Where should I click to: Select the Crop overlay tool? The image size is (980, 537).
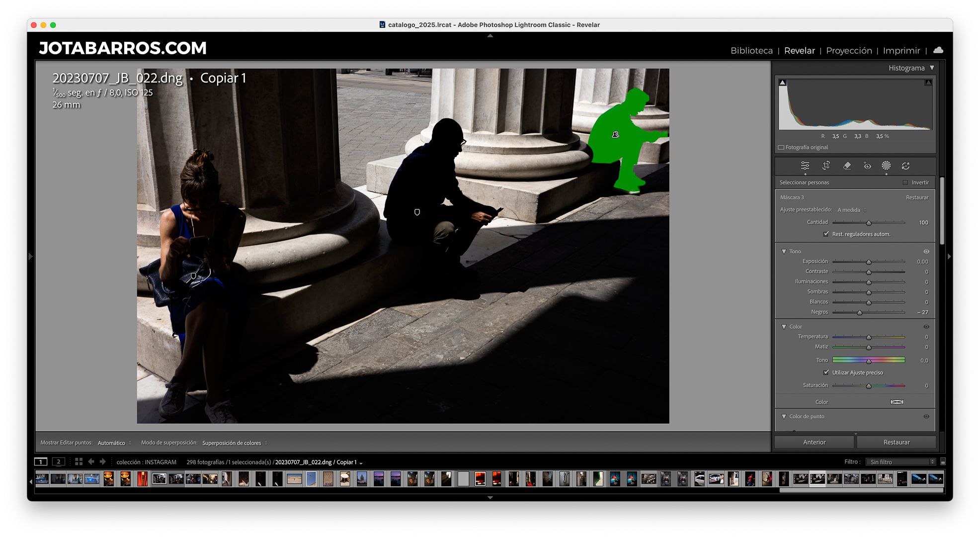pos(826,166)
